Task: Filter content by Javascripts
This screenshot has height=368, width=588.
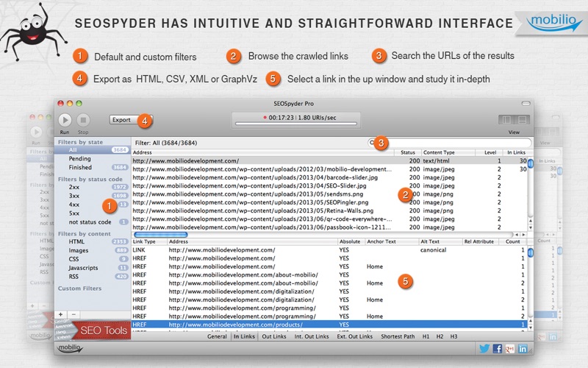Action: point(93,268)
